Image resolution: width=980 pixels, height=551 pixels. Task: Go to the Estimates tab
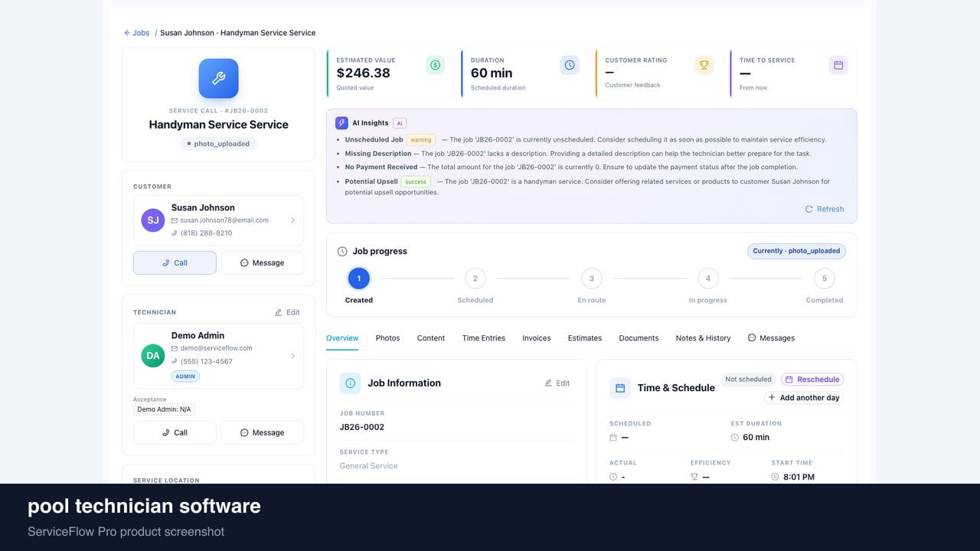coord(585,338)
